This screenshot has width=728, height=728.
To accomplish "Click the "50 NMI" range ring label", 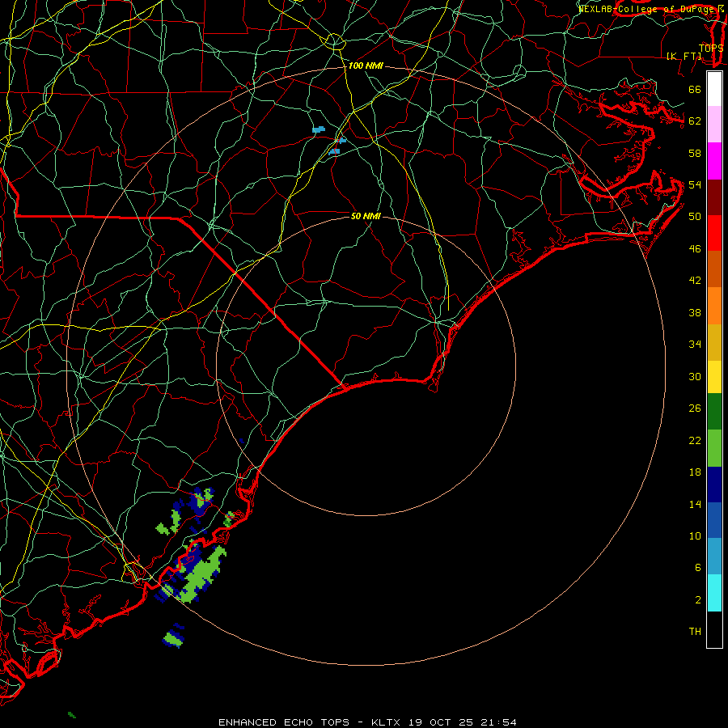I will (x=366, y=216).
